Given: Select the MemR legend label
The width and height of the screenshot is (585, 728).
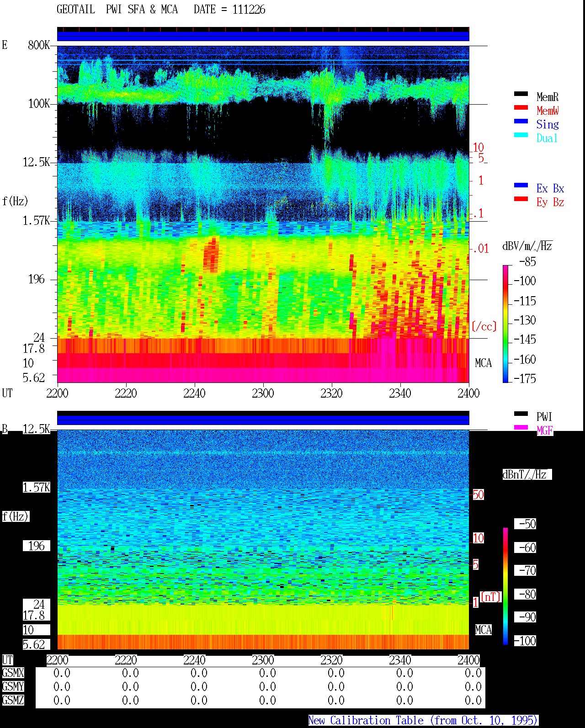Looking at the screenshot, I should click(548, 97).
